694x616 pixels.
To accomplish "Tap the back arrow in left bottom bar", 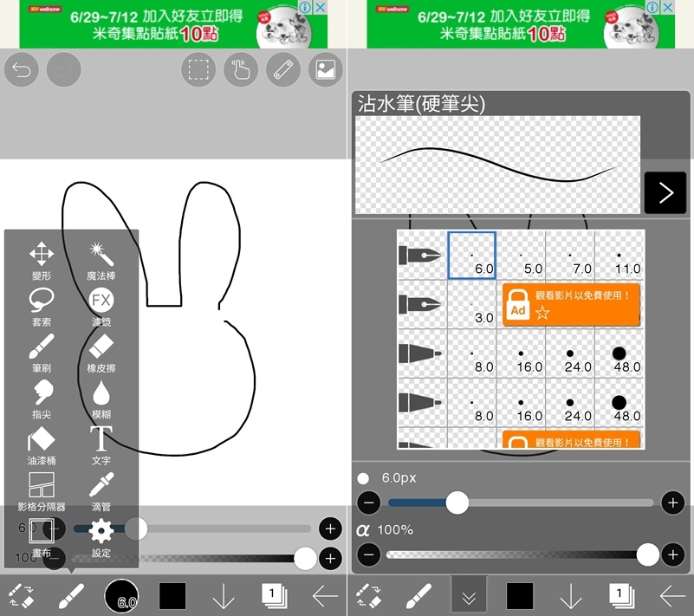I will pyautogui.click(x=325, y=596).
